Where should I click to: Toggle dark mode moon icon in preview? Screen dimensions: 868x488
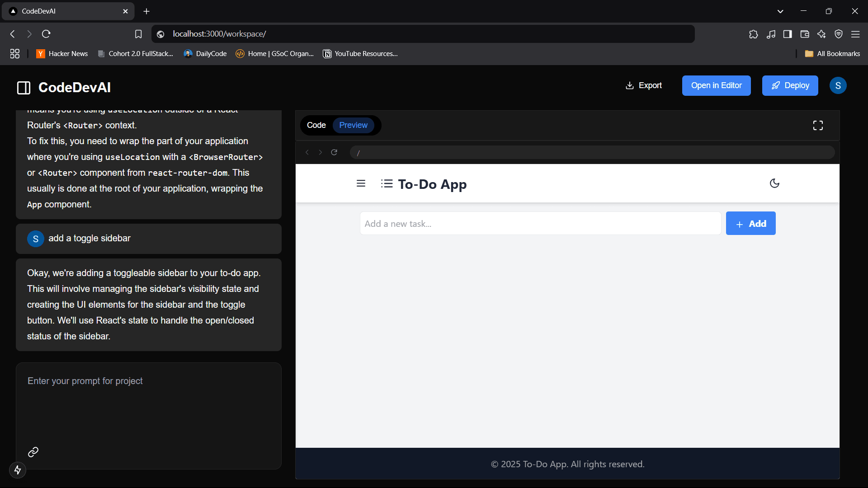click(x=774, y=183)
